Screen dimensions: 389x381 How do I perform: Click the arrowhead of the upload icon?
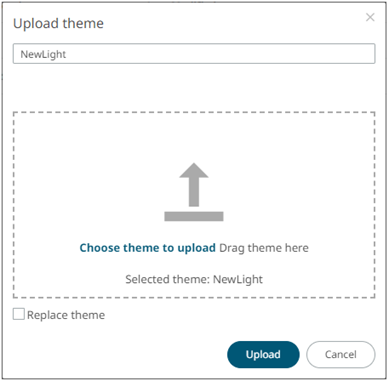point(194,170)
